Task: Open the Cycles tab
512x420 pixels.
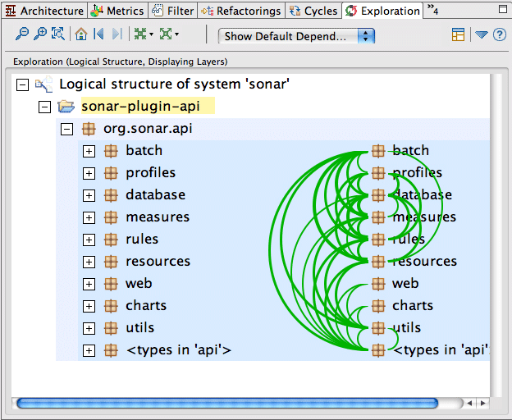Action: click(x=313, y=11)
